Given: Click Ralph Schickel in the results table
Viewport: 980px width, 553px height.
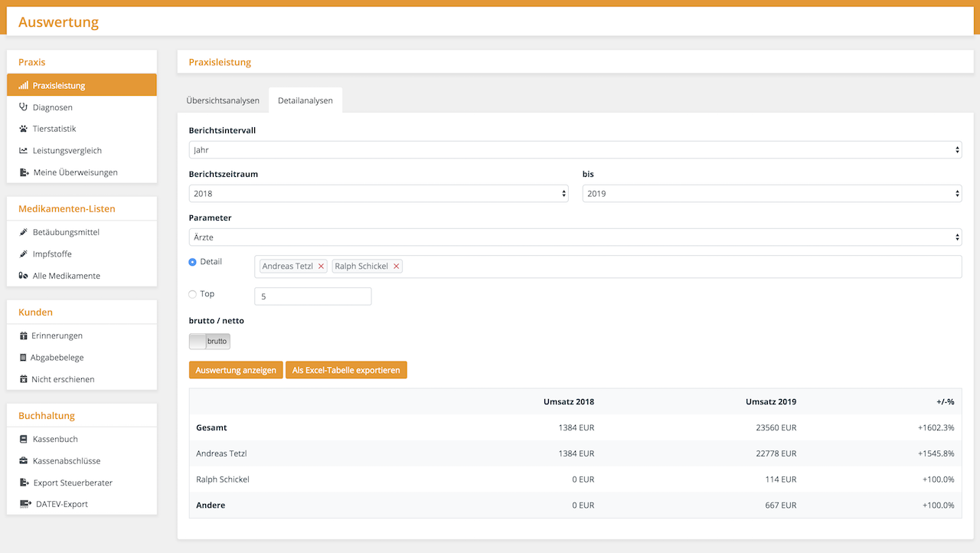Looking at the screenshot, I should [x=223, y=479].
